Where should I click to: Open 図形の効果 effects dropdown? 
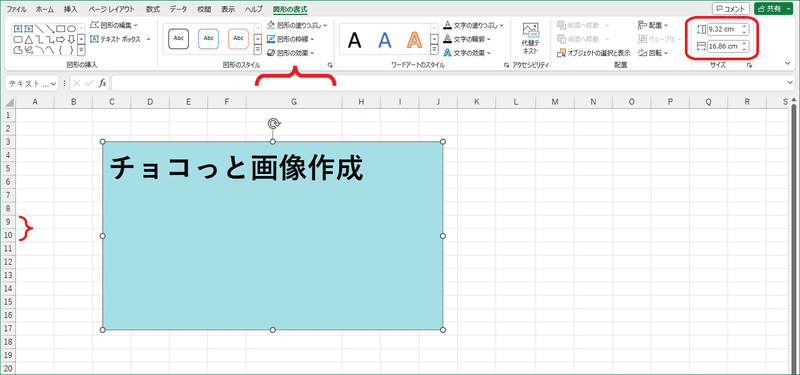click(291, 53)
